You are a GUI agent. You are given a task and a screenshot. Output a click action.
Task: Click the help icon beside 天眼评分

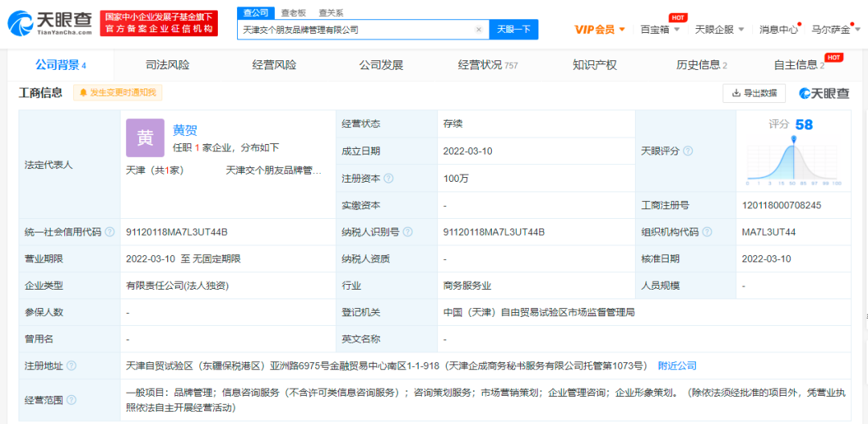688,151
